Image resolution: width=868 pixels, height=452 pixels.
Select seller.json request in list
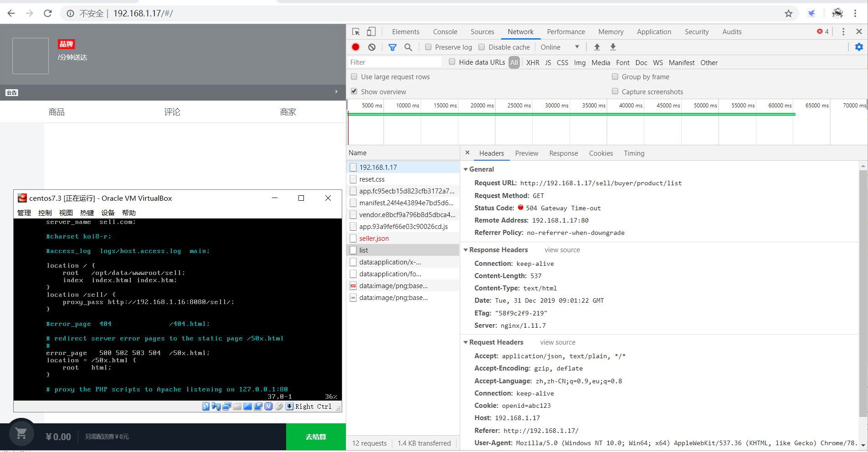pos(403,238)
